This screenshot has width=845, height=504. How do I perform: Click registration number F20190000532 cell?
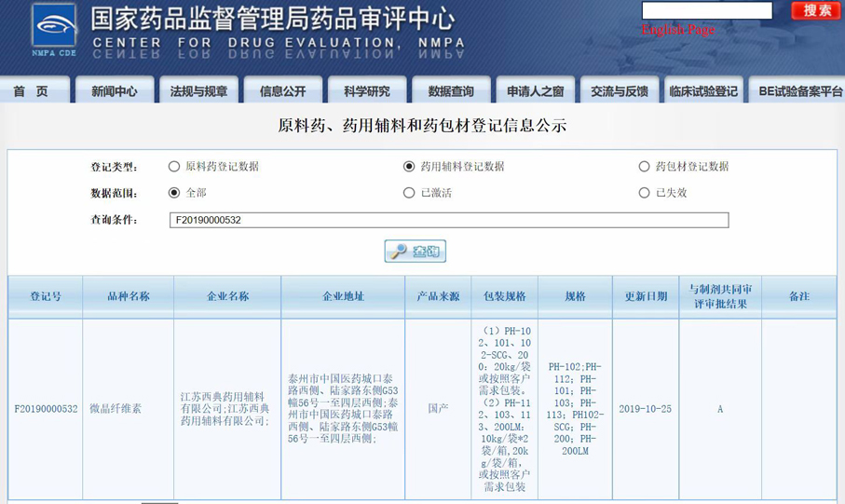(46, 409)
